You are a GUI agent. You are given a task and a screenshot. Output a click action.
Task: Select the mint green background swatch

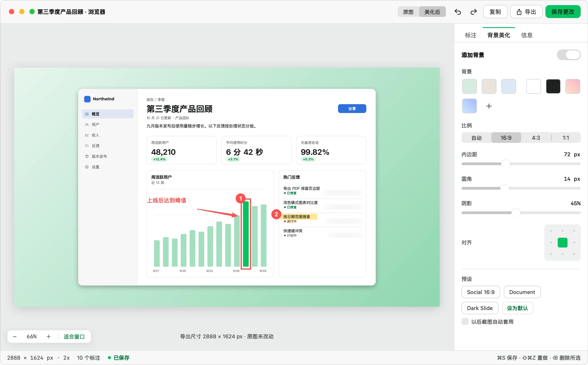point(469,86)
